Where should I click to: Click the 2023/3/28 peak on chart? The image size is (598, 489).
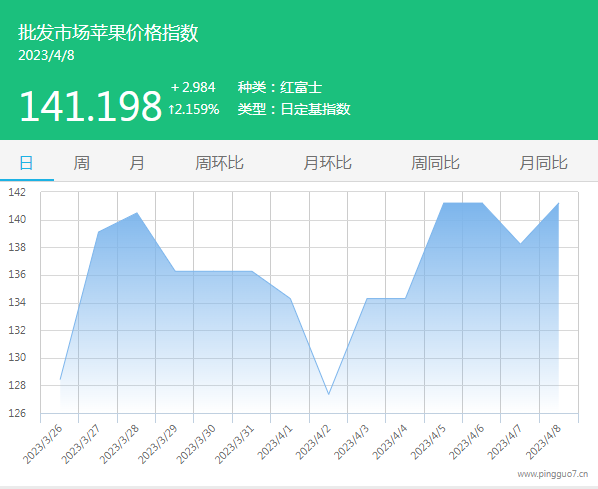(x=137, y=213)
